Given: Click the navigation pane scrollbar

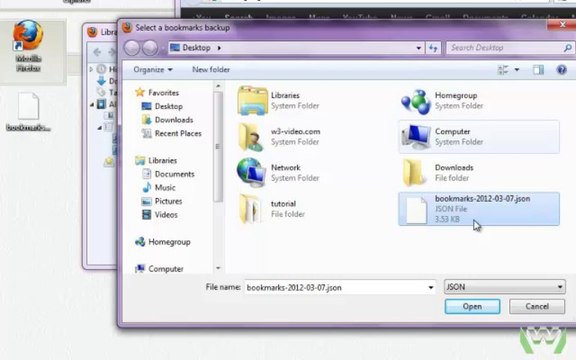Looking at the screenshot, I should pos(218,147).
